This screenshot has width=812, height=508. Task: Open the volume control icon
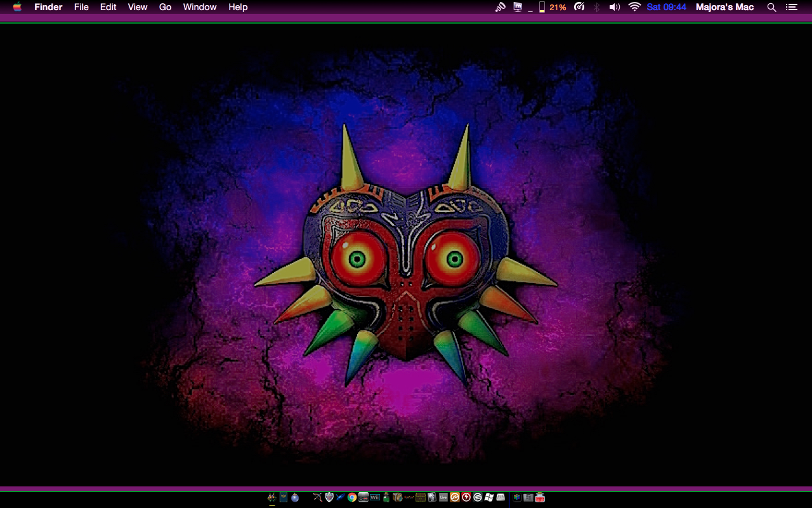point(614,7)
